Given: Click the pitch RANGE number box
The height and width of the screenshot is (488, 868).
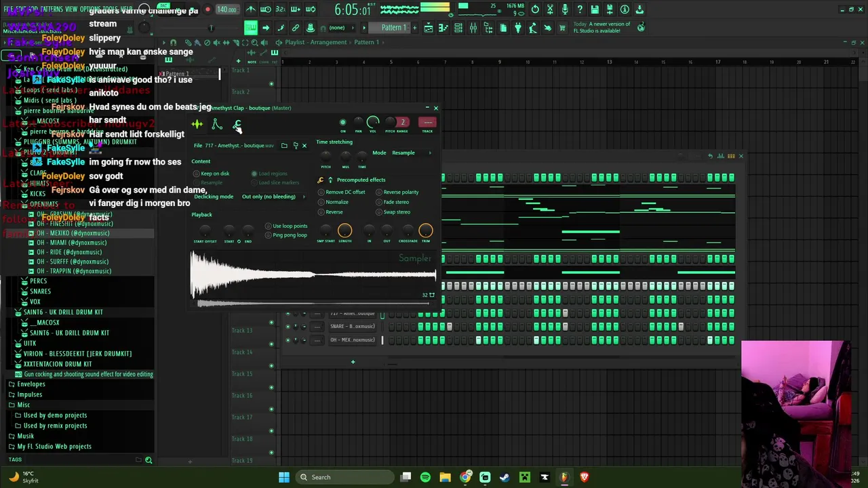Looking at the screenshot, I should click(x=402, y=123).
